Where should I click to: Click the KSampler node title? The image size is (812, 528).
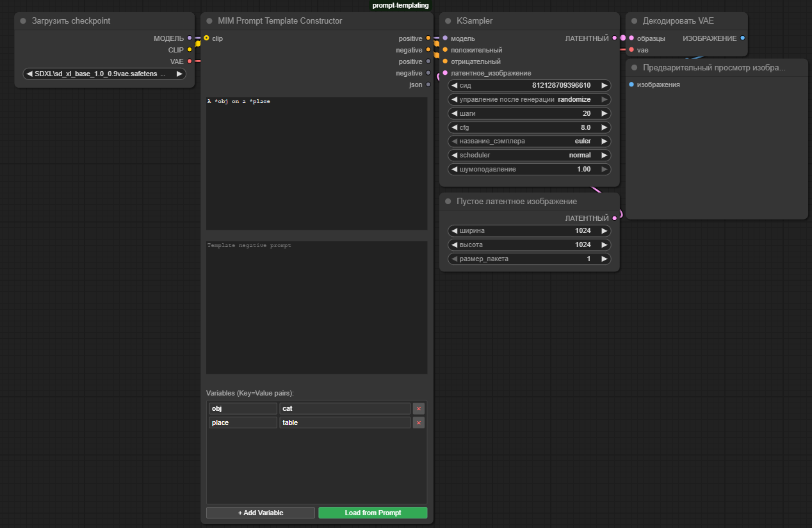475,21
